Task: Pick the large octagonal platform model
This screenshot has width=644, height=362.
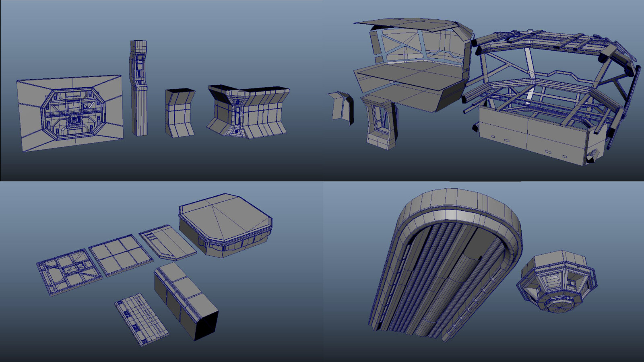Action: pos(225,226)
